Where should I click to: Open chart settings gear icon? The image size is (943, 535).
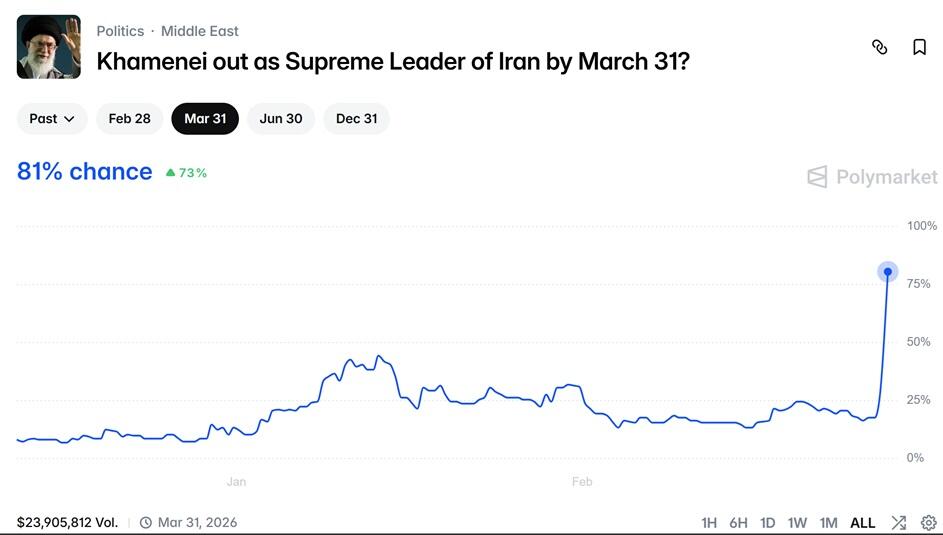pos(928,522)
